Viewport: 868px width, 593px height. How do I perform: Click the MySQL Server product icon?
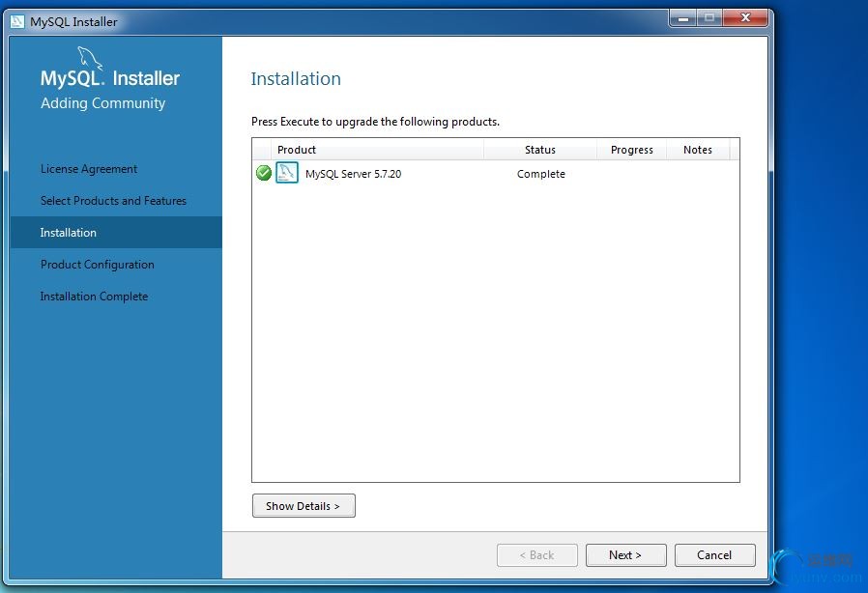click(x=287, y=173)
